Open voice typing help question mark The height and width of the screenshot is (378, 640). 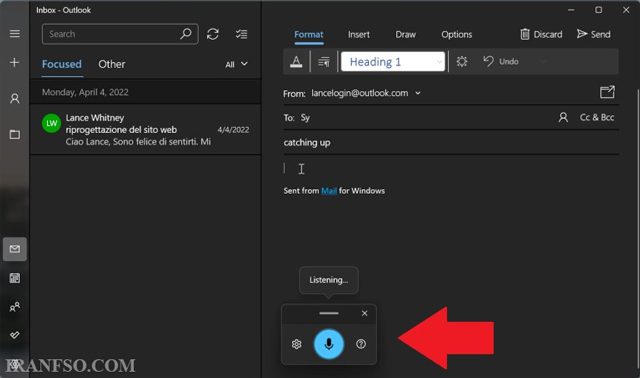(x=361, y=344)
